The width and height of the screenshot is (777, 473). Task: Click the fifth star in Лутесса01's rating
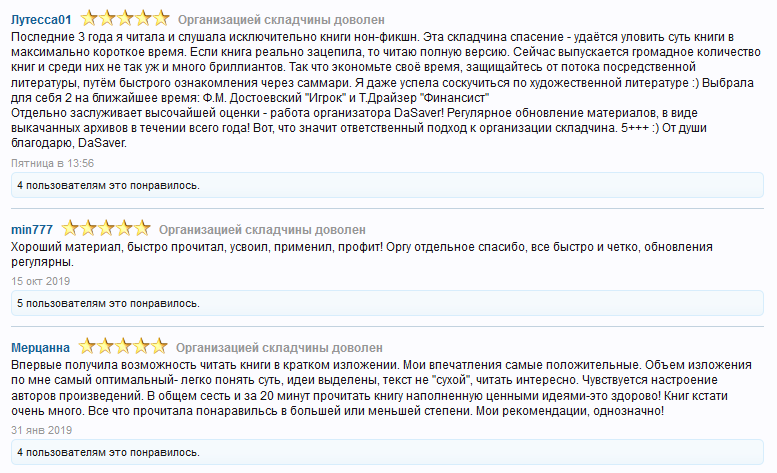click(161, 18)
